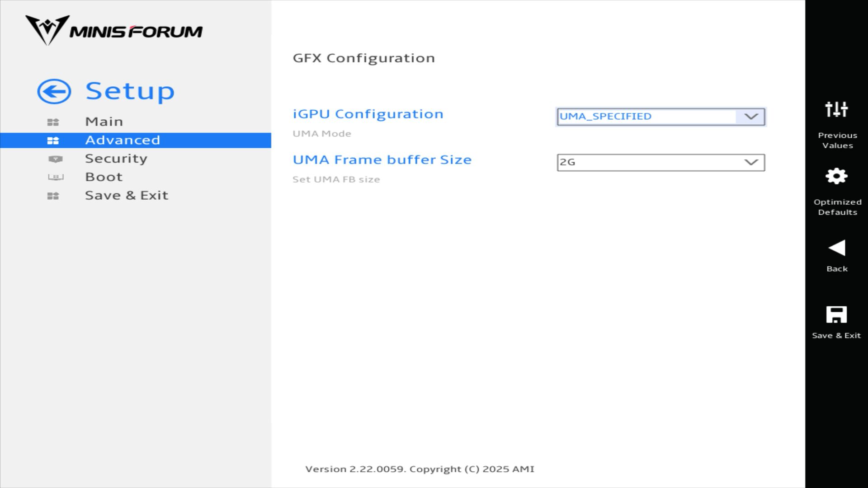Go to the Security menu section
Viewport: 868px width, 488px height.
pyautogui.click(x=116, y=159)
